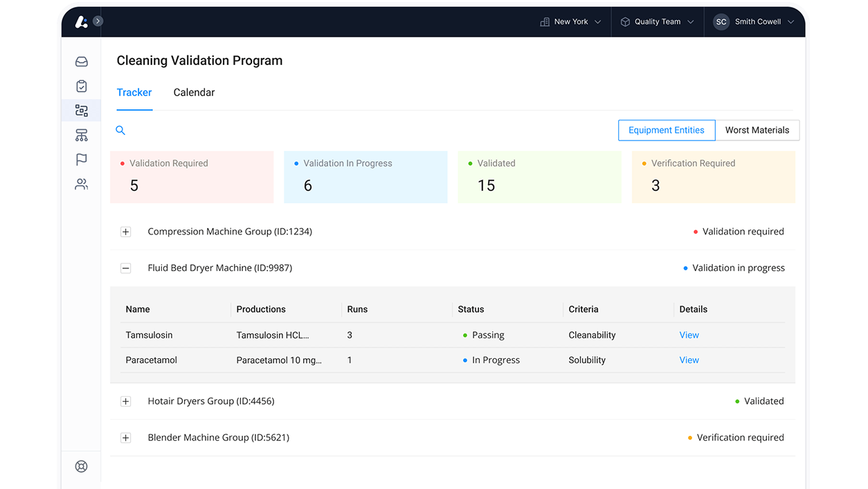This screenshot has height=489, width=868.
Task: Select the clipboard tasks icon in sidebar
Action: click(81, 86)
